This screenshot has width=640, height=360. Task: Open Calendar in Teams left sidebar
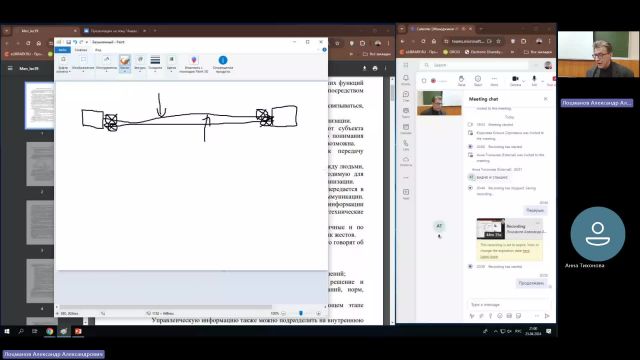tap(406, 129)
